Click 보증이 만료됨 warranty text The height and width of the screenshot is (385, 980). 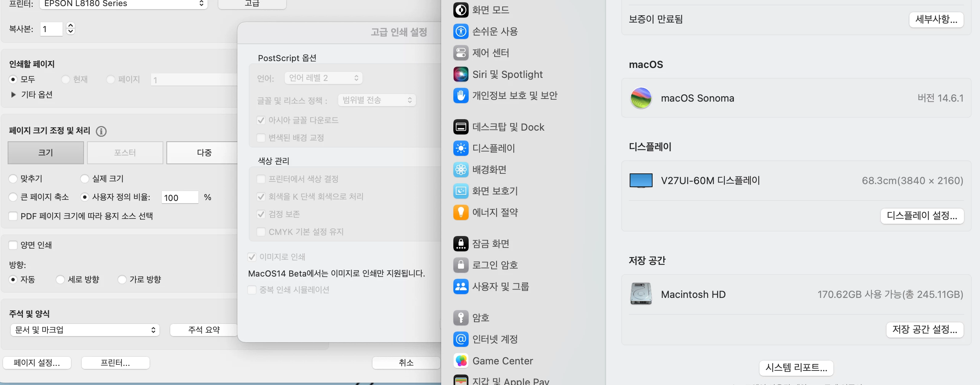click(656, 19)
